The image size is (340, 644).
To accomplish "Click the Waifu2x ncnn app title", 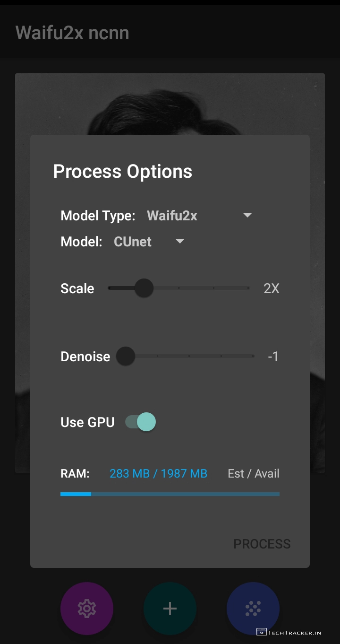I will [x=72, y=33].
